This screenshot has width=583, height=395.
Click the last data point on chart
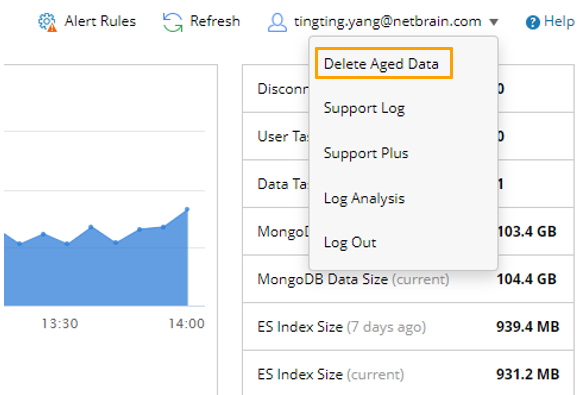pyautogui.click(x=187, y=209)
